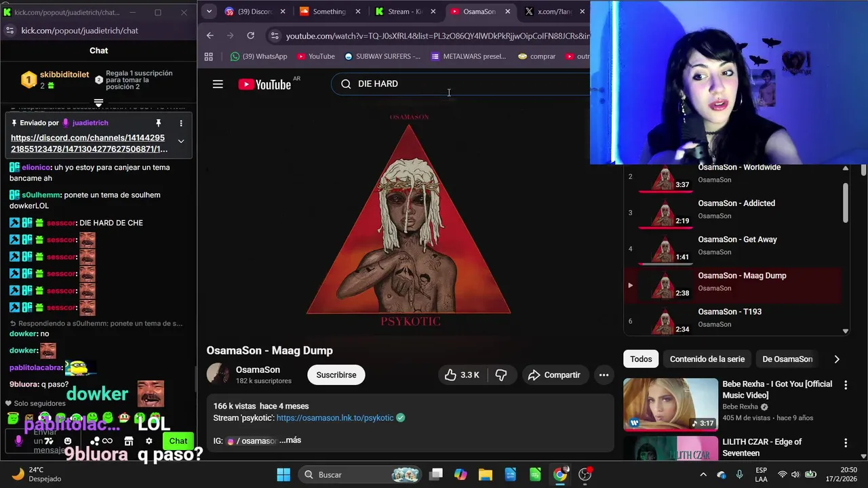View site info icon in Kick popout window
The height and width of the screenshot is (488, 868).
9,30
